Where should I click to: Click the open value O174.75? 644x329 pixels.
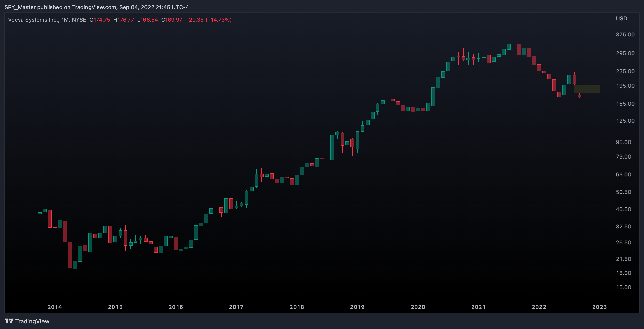(100, 20)
